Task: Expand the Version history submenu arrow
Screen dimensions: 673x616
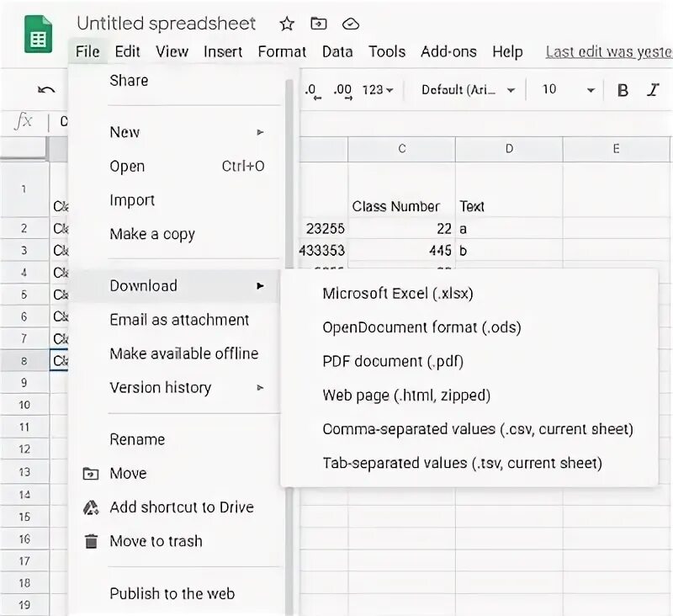Action: click(260, 388)
